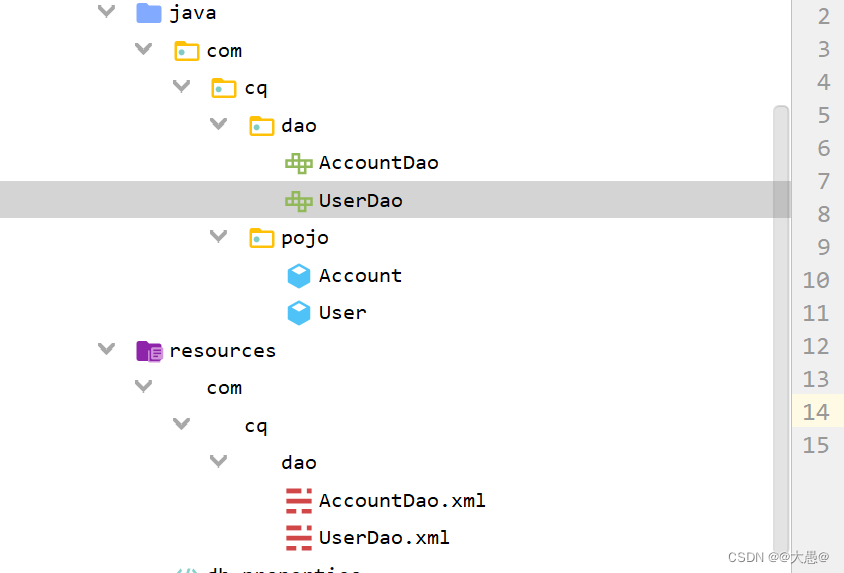Click the UserDao interface icon

[299, 201]
